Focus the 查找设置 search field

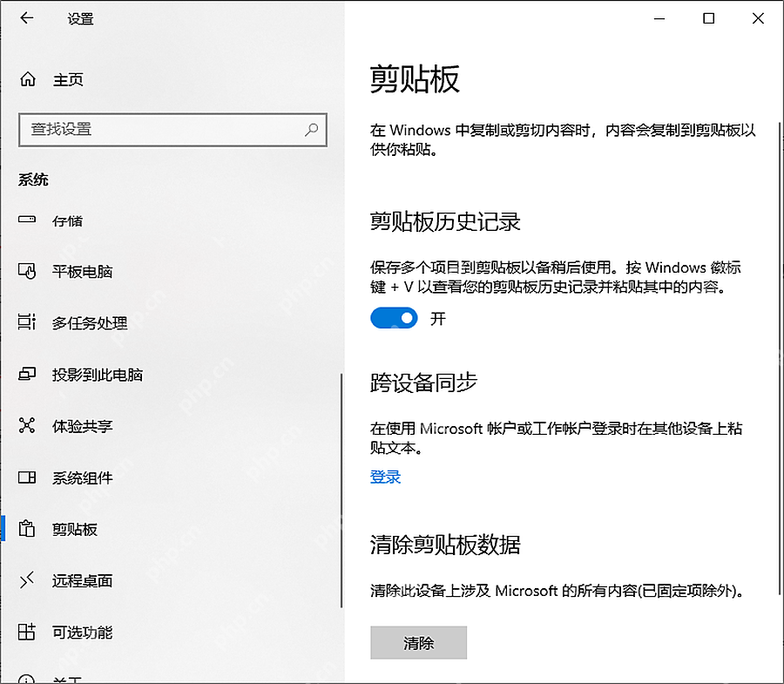pos(173,130)
